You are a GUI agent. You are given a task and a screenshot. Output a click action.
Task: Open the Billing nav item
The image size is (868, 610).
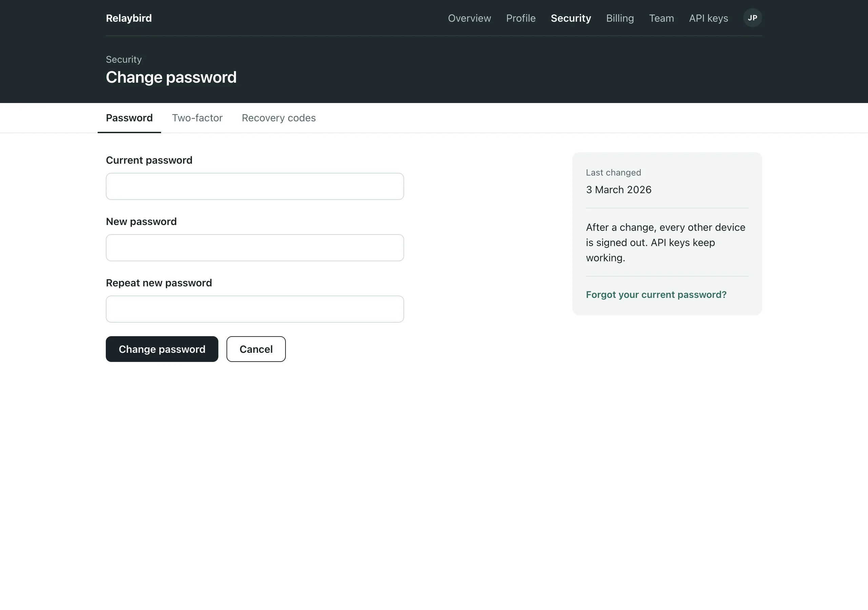click(620, 18)
